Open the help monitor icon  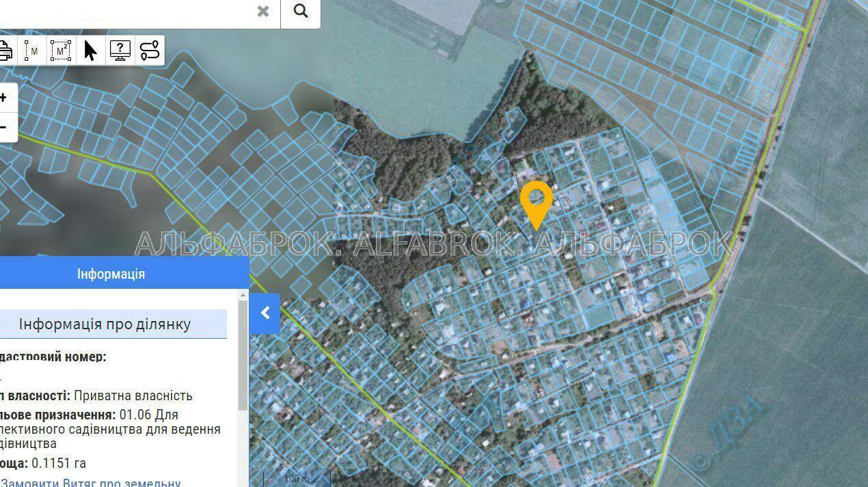tap(120, 51)
